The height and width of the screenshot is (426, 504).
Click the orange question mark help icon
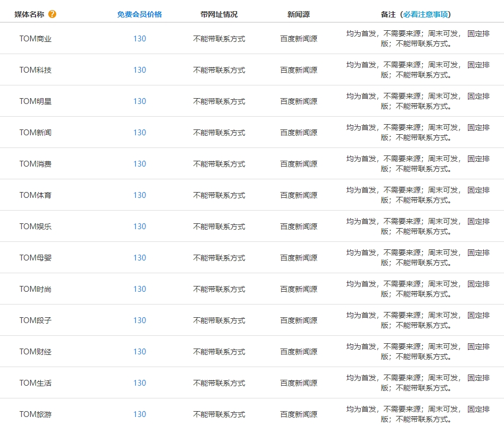click(x=52, y=14)
